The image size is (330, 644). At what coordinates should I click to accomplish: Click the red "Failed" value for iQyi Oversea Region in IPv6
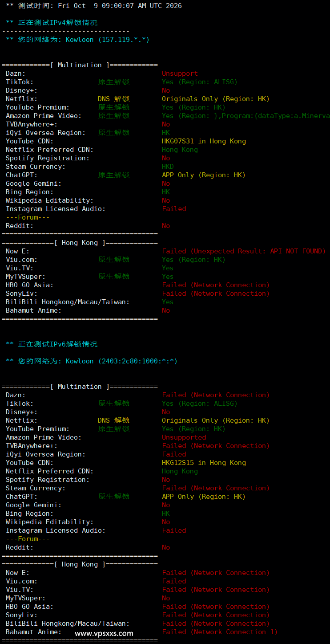[x=174, y=454]
